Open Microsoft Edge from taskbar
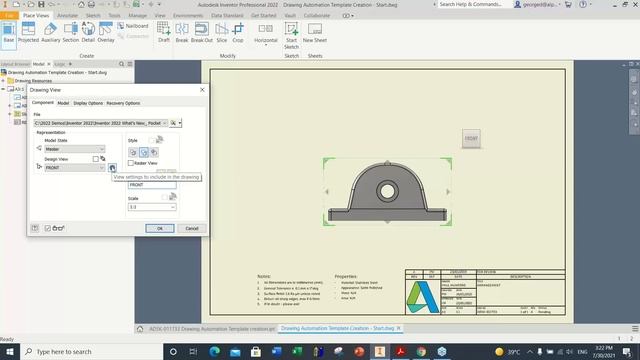The height and width of the screenshot is (360, 640). 214,351
